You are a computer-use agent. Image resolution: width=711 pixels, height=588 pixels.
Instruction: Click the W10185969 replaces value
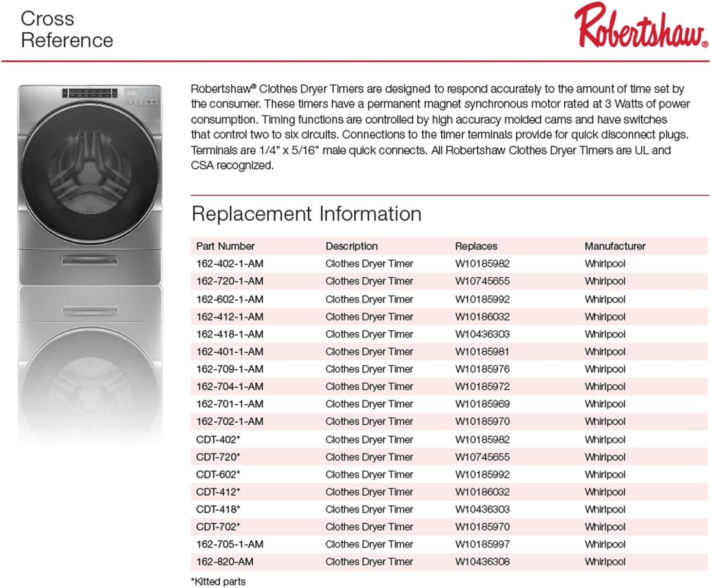click(x=483, y=404)
